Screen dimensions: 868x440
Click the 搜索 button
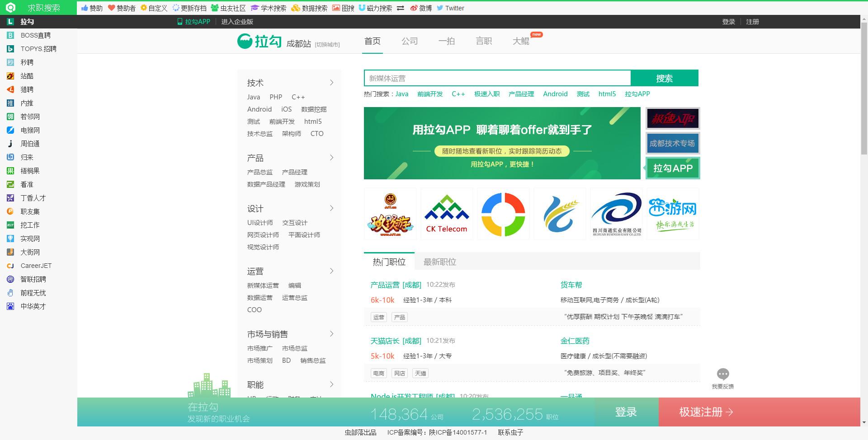coord(664,78)
